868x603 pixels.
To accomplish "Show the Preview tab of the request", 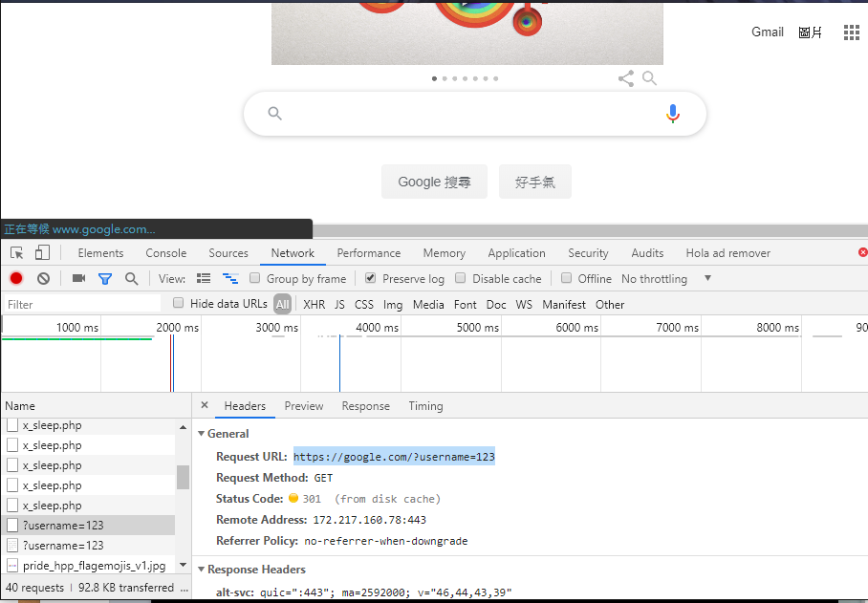I will pos(304,406).
